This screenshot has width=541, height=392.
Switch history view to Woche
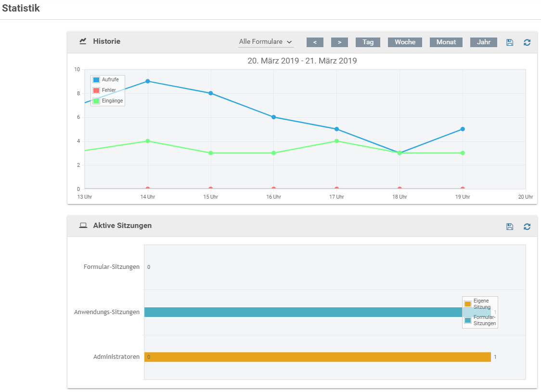coord(405,42)
